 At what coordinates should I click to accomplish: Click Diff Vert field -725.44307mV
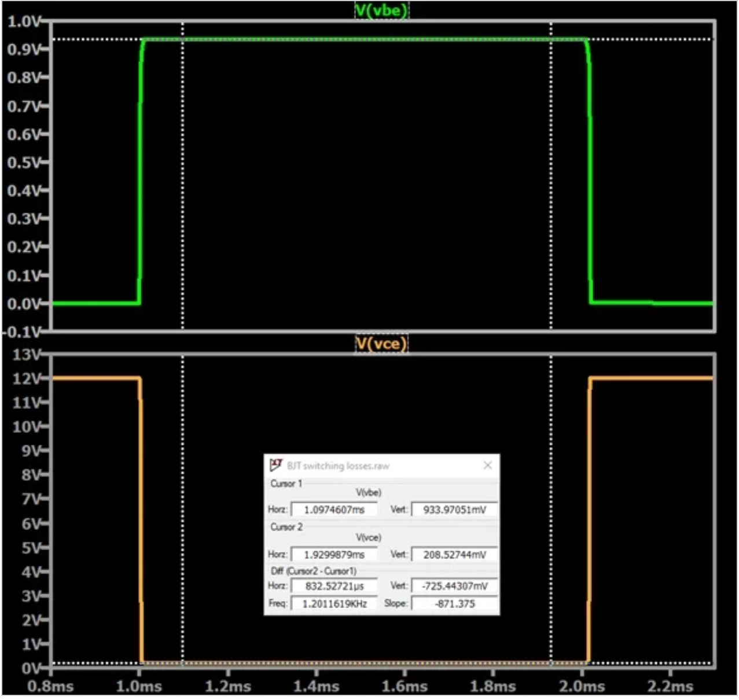[x=454, y=586]
